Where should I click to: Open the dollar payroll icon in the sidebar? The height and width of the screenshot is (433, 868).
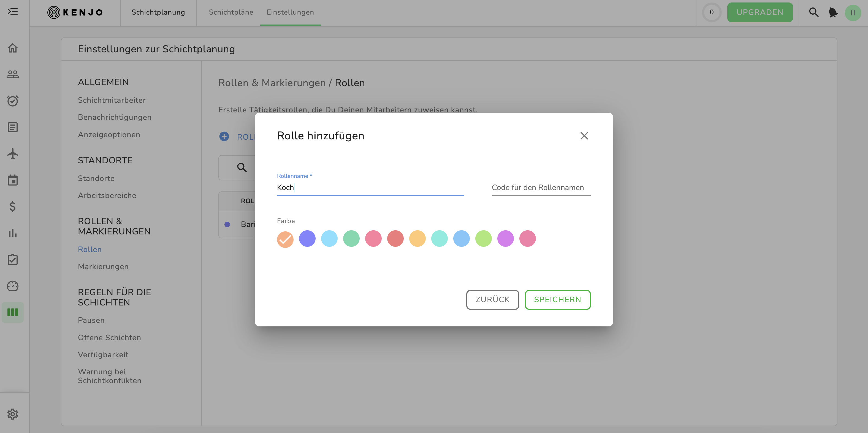coord(12,207)
